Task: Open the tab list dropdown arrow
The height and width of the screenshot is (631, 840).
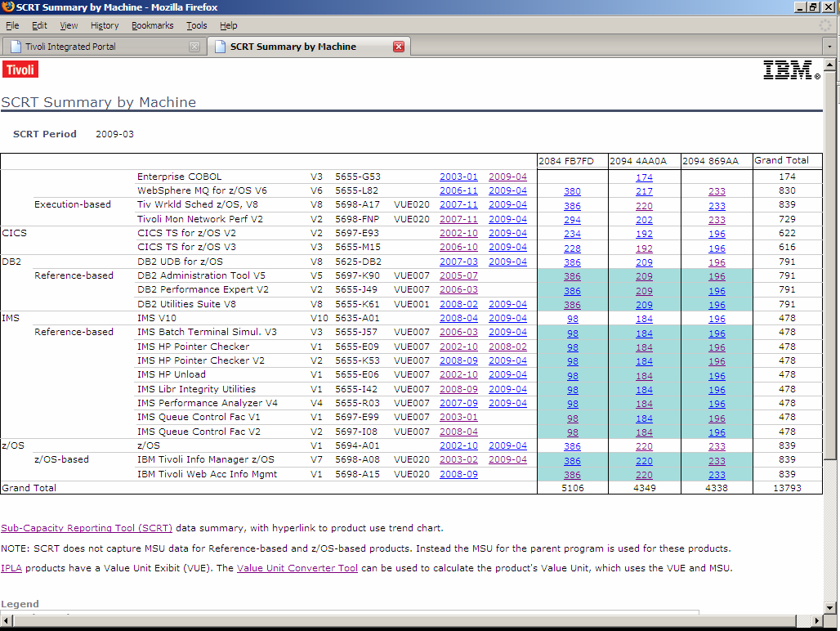Action: [x=830, y=47]
